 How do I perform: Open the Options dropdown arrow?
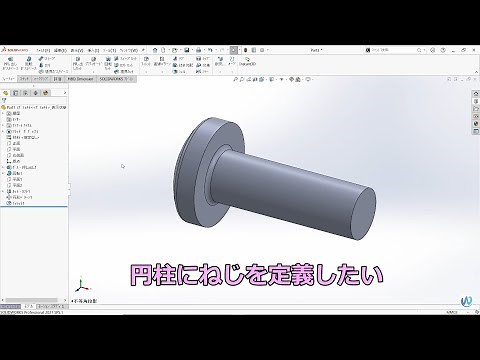coord(267,50)
